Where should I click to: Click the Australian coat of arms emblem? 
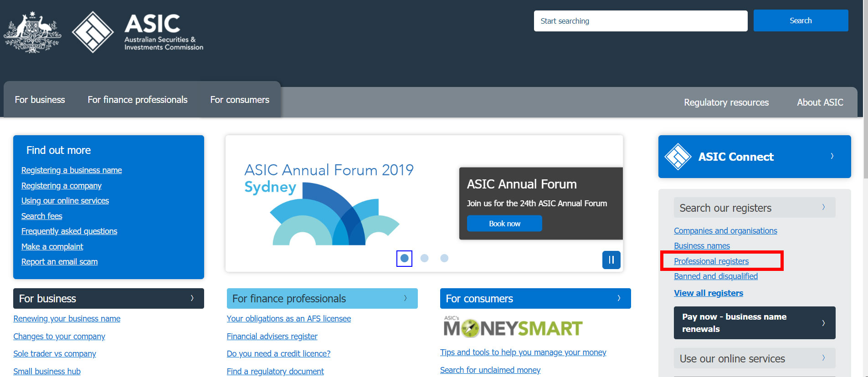point(32,33)
